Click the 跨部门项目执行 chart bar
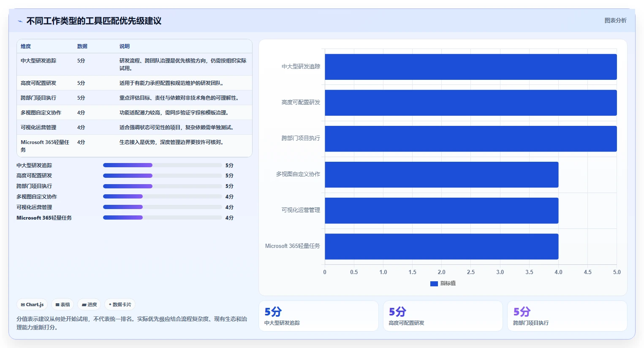644x348 pixels. pos(471,139)
